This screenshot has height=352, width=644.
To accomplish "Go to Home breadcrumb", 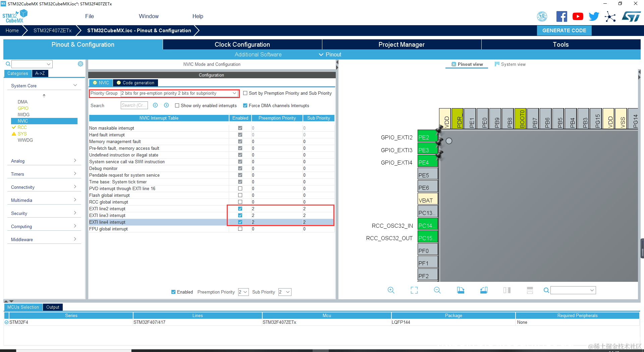I will click(x=12, y=31).
